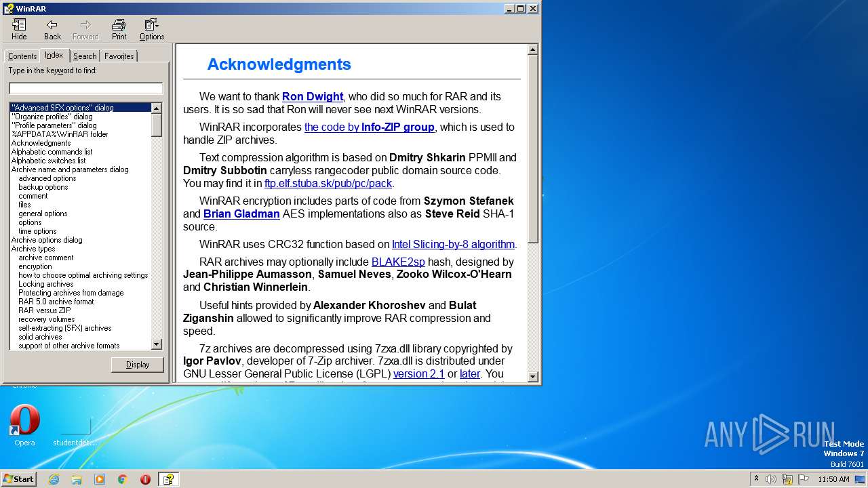
Task: Click the index list scrollbar thumb
Action: click(157, 125)
